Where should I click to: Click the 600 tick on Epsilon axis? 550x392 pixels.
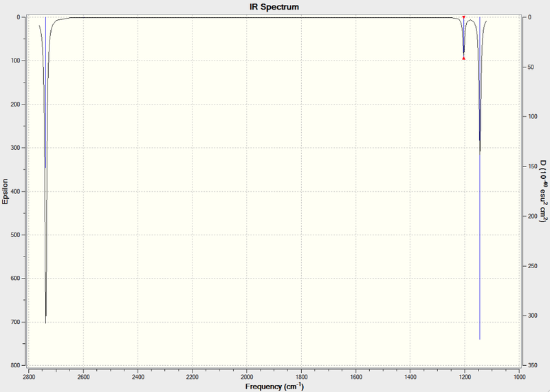16,279
